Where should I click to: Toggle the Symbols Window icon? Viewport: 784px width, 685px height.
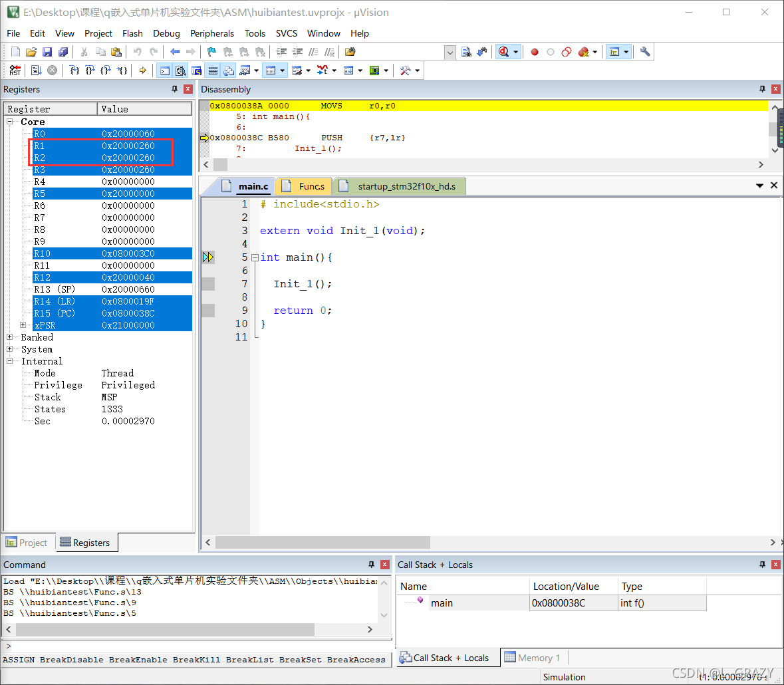coord(197,70)
